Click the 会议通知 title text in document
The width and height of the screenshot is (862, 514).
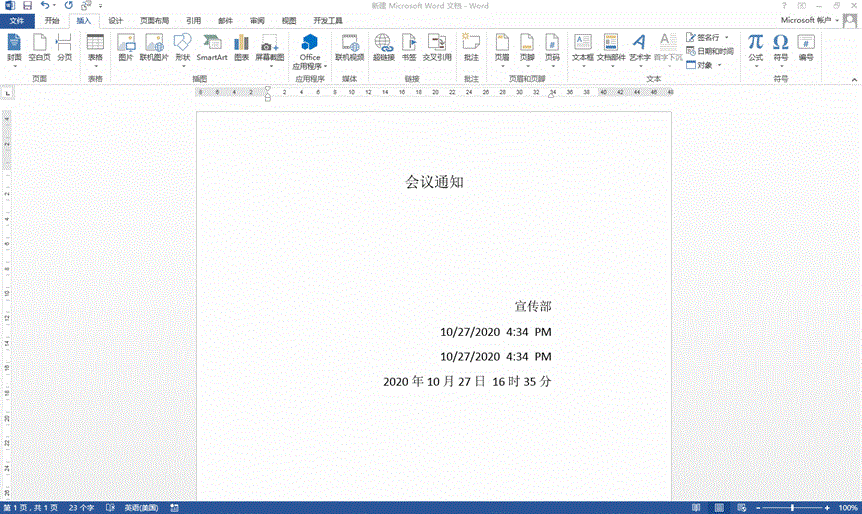click(x=434, y=182)
